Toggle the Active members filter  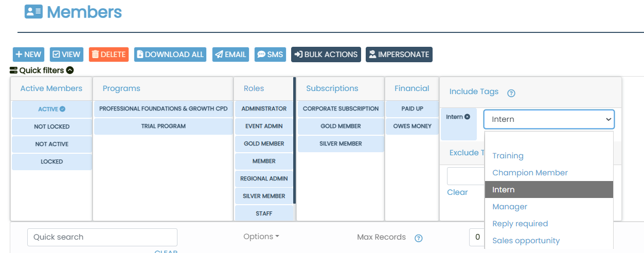[51, 109]
